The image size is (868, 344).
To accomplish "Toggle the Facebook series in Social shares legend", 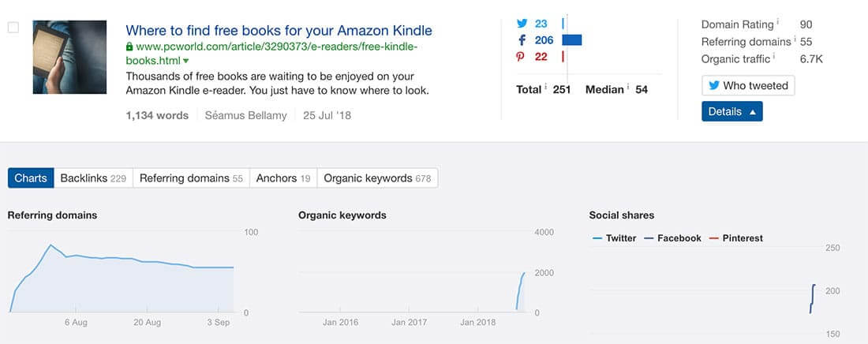I will pyautogui.click(x=673, y=238).
